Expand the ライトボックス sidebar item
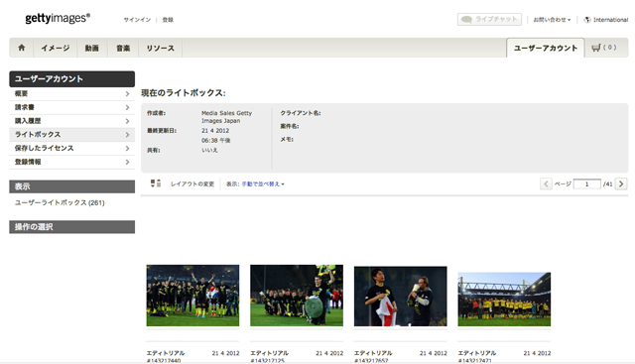This screenshot has width=635, height=364. (72, 135)
